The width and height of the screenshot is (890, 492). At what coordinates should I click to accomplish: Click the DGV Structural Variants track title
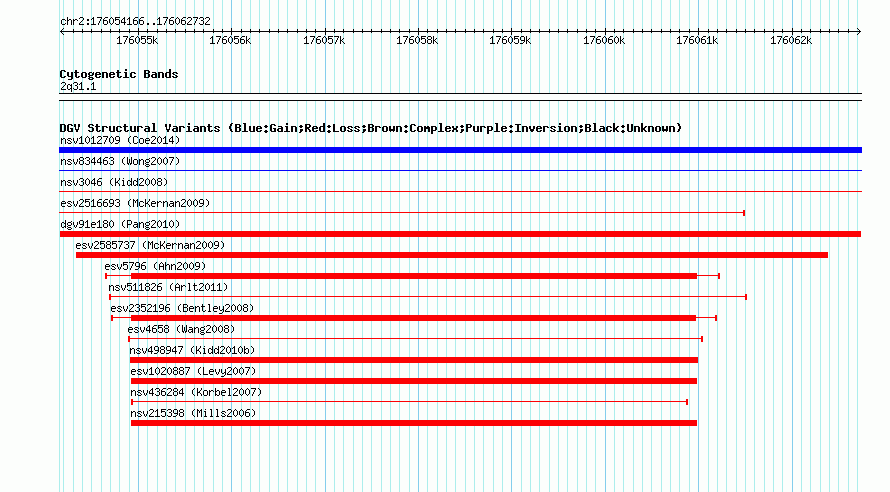click(x=370, y=128)
